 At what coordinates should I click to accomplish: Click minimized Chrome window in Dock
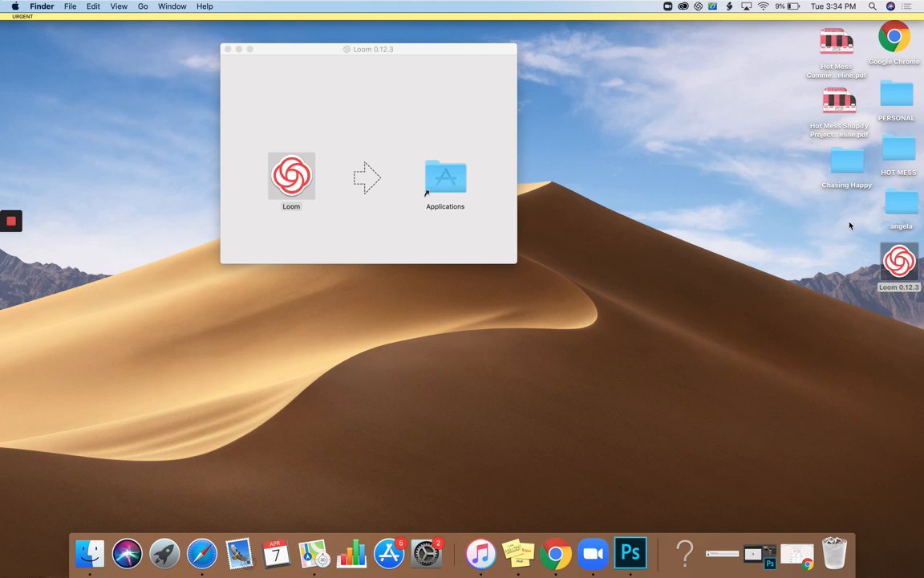(x=797, y=556)
